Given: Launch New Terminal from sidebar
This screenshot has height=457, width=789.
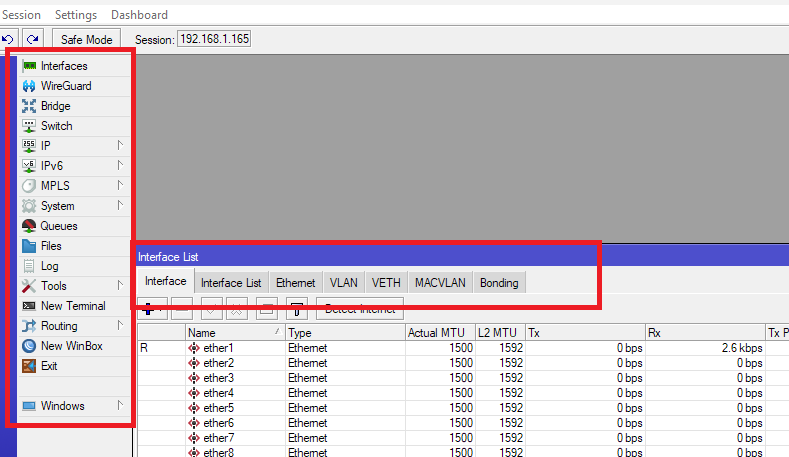Looking at the screenshot, I should [x=73, y=306].
